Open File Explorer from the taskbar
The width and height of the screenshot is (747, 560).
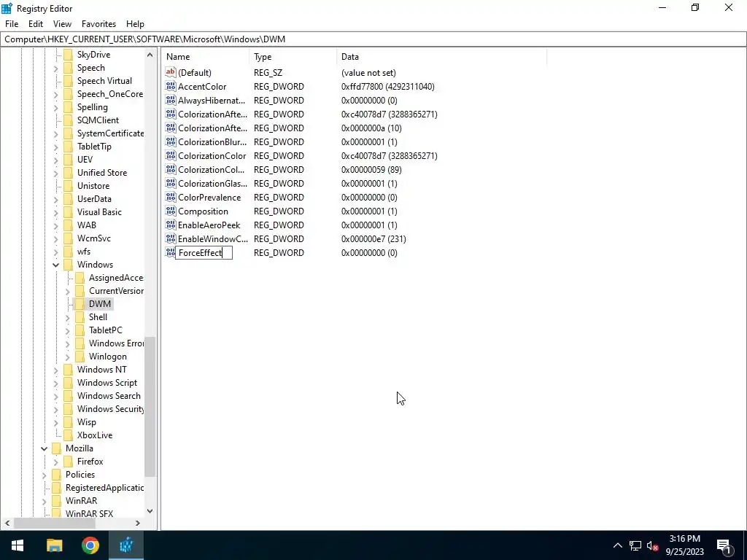tap(54, 545)
